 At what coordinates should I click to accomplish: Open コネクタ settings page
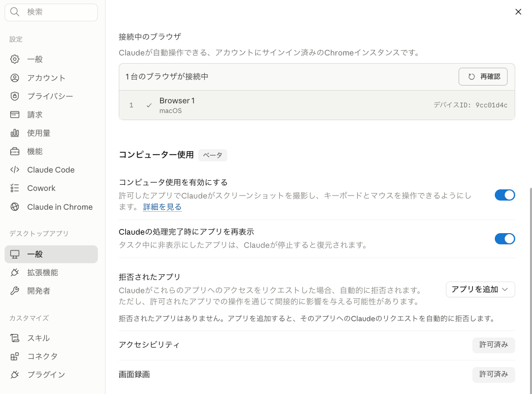(x=51, y=356)
